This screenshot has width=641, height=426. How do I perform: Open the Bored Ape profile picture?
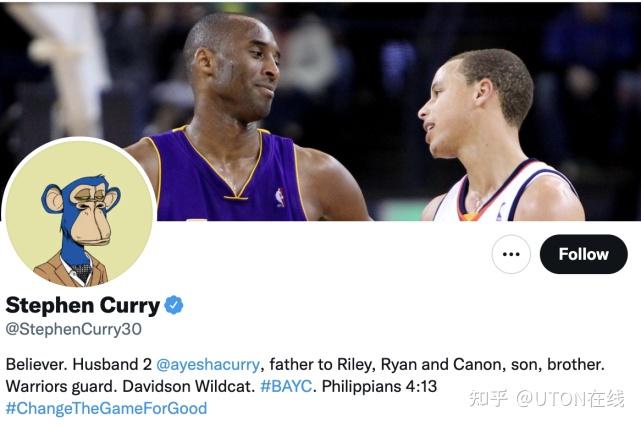click(x=79, y=212)
